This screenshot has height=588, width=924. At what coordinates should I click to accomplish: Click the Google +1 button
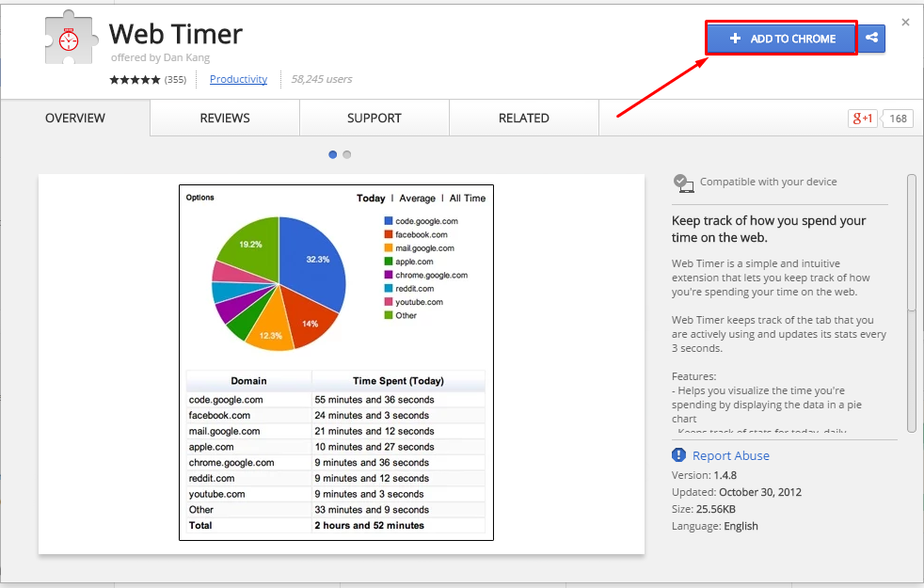pos(863,118)
